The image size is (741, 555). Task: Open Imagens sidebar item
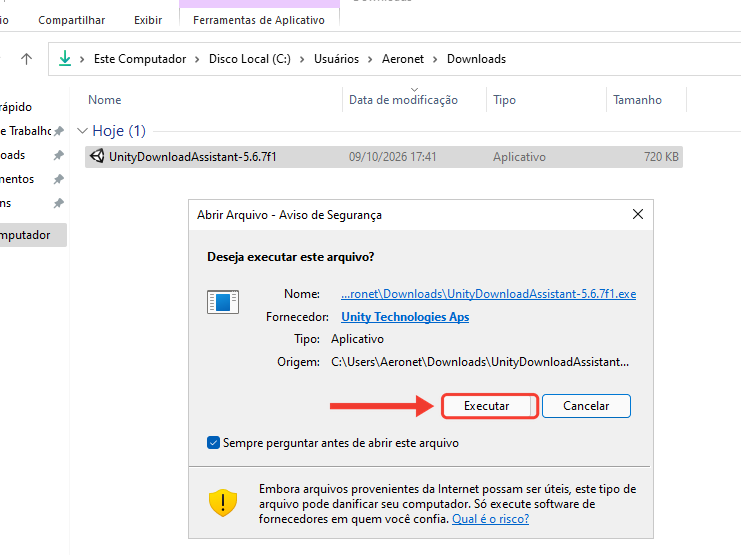[6, 203]
